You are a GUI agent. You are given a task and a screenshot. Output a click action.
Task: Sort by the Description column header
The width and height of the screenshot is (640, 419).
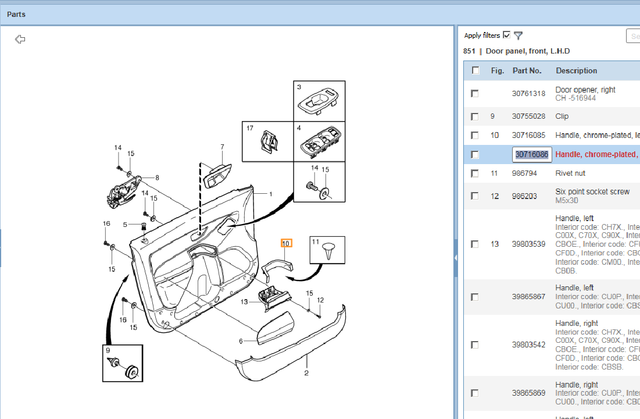[x=577, y=71]
